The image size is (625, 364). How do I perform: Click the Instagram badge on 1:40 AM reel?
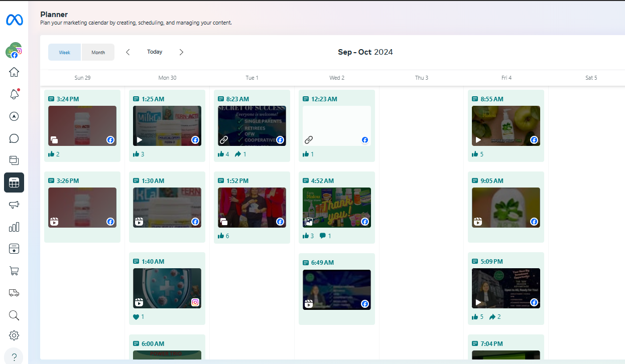(195, 302)
